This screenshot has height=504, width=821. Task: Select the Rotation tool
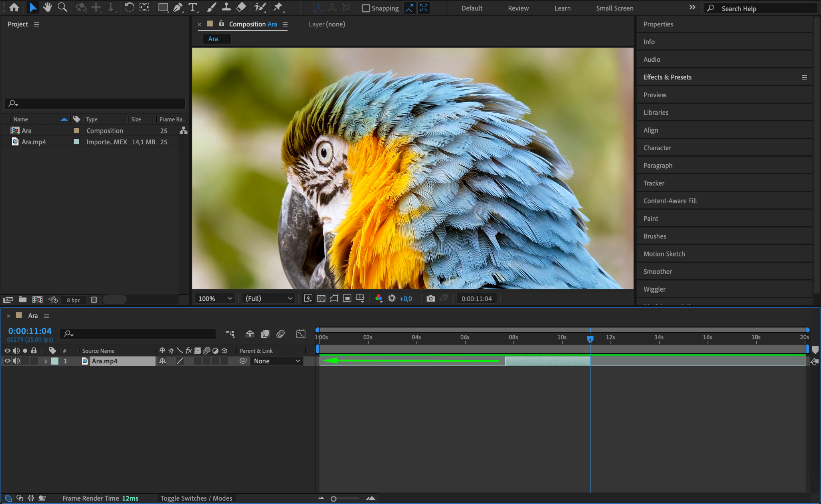pyautogui.click(x=129, y=7)
